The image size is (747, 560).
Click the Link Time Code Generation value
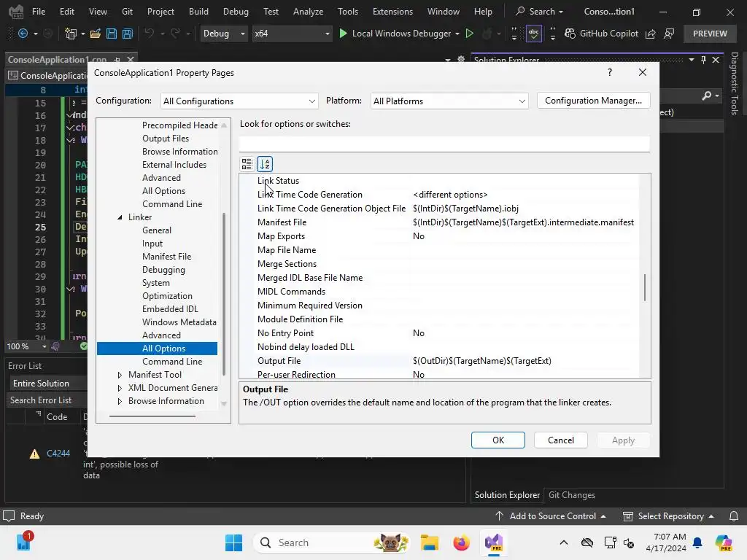pos(450,195)
